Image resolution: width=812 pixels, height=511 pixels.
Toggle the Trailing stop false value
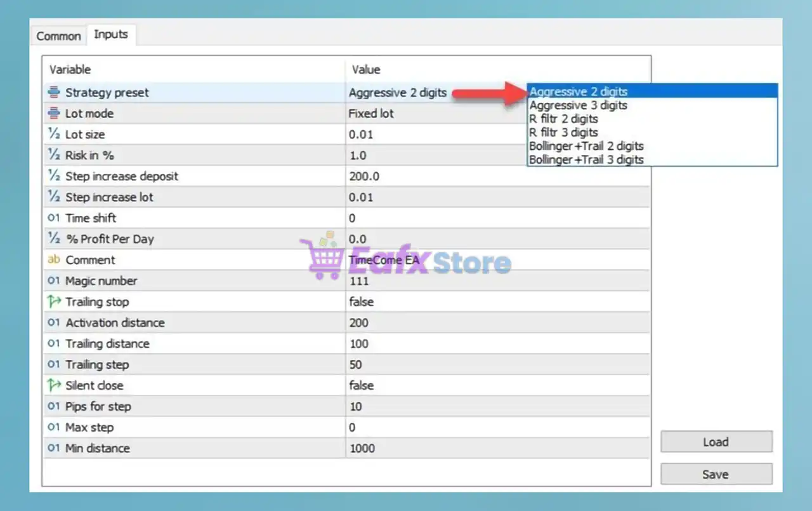(x=497, y=302)
